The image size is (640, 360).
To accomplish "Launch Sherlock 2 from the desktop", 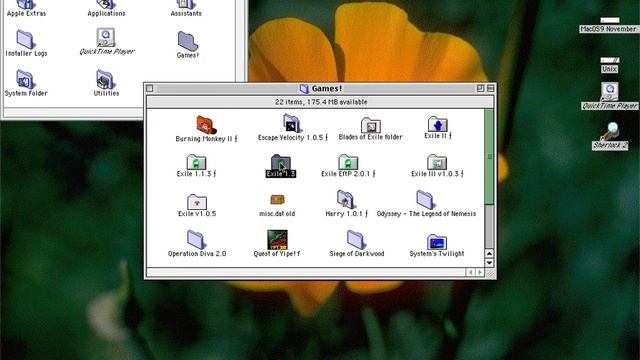I will click(610, 131).
